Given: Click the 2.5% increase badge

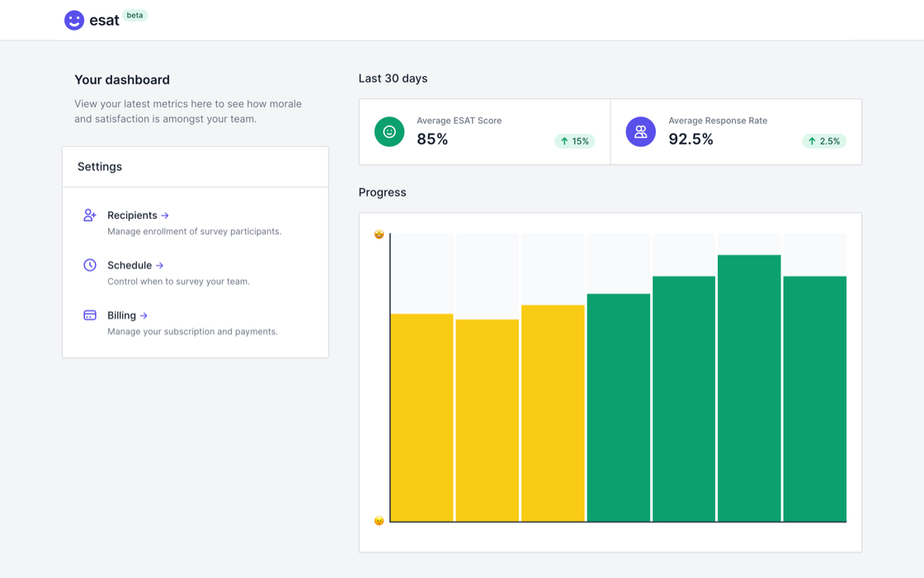Looking at the screenshot, I should coord(823,141).
